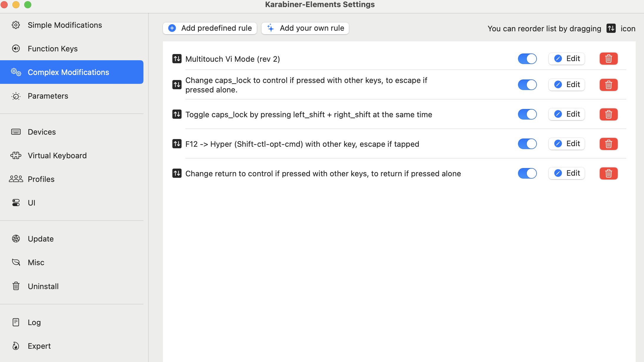Click trash icon for F12 Hyper rule
This screenshot has width=644, height=362.
click(x=608, y=144)
